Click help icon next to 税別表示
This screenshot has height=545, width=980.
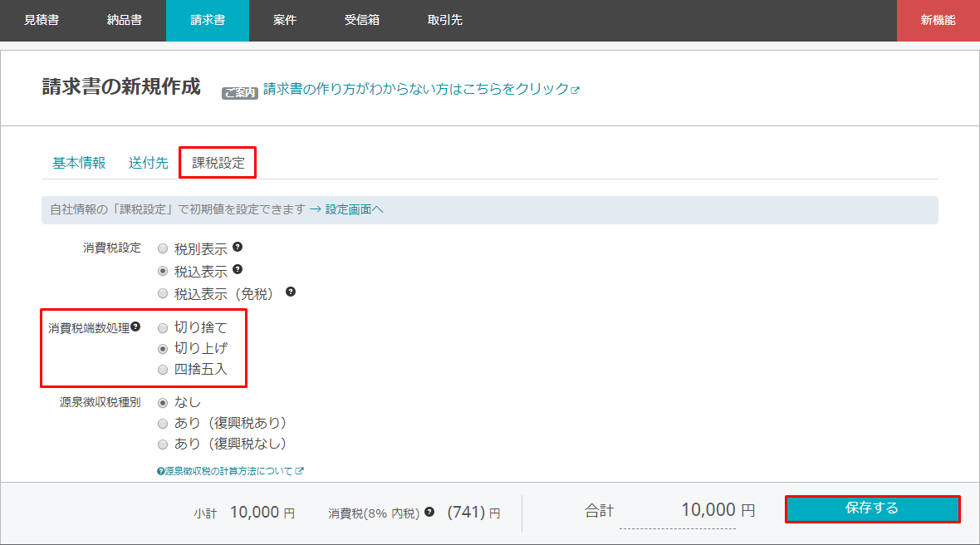point(238,248)
